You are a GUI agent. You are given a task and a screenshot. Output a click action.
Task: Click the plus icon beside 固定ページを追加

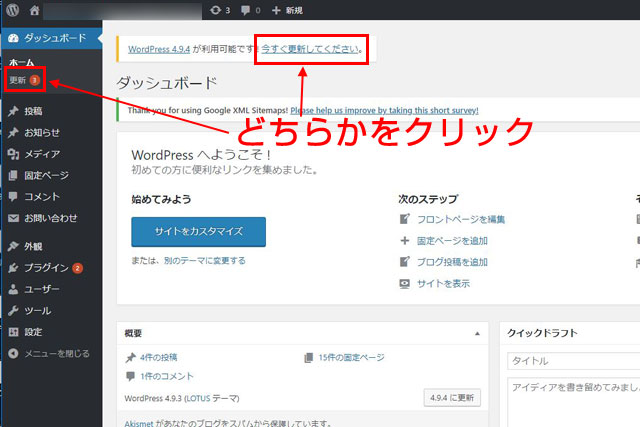[x=404, y=240]
